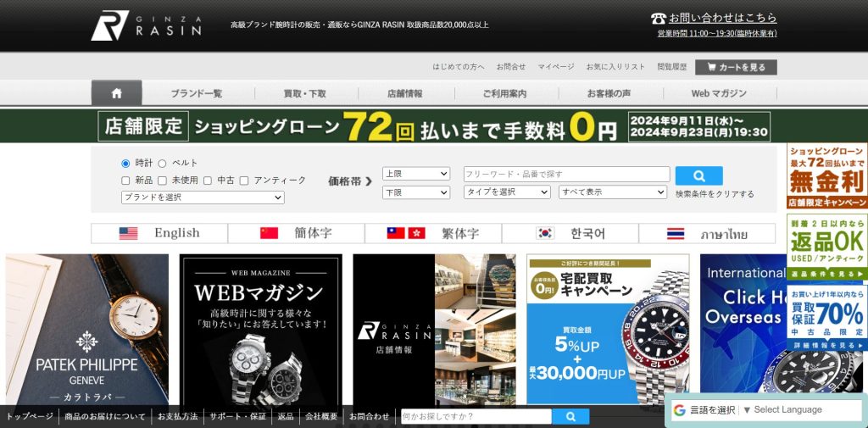
Task: Click the 返品OK side banner
Action: pos(827,247)
